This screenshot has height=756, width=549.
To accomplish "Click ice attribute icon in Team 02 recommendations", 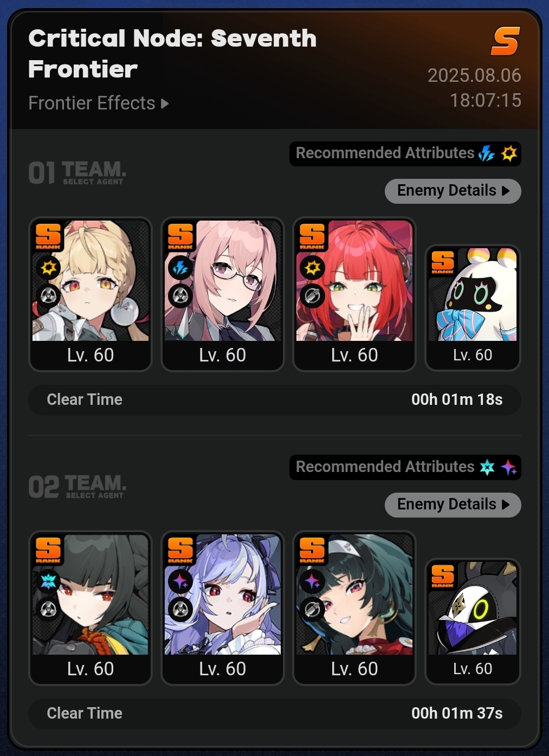I will click(487, 467).
